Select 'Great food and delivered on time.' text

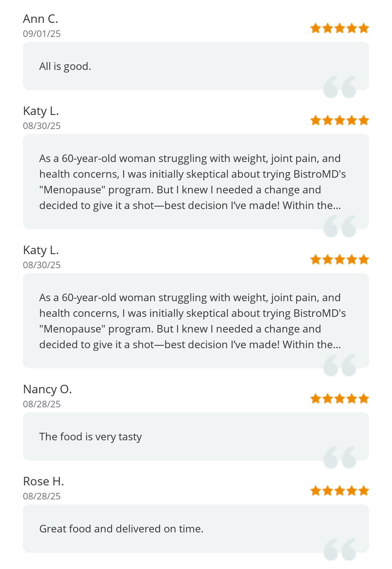121,528
